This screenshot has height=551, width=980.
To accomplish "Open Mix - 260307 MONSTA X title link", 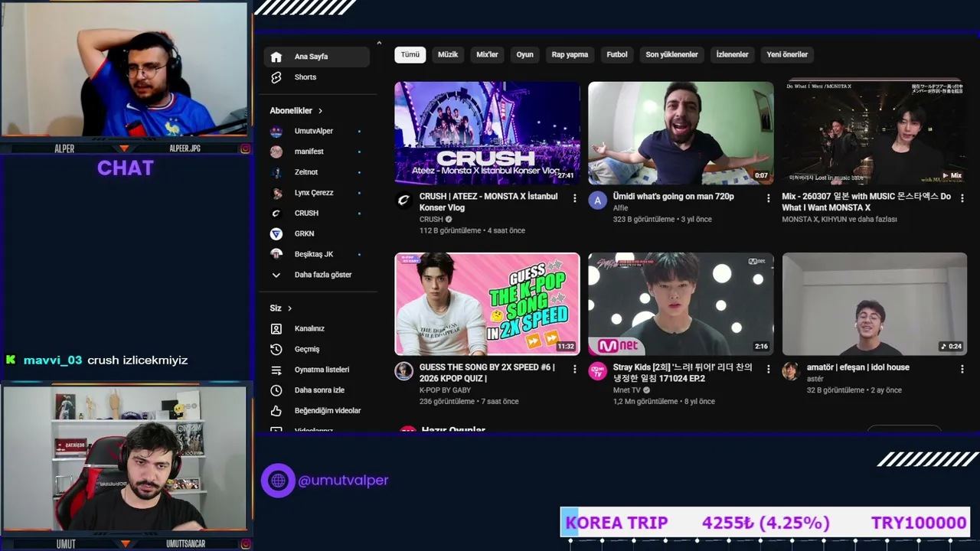I will point(866,202).
